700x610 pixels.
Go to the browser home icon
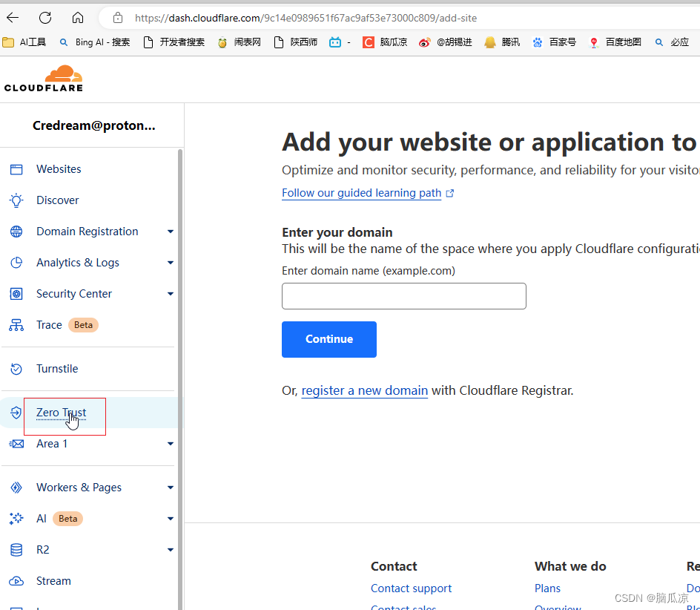pos(78,18)
